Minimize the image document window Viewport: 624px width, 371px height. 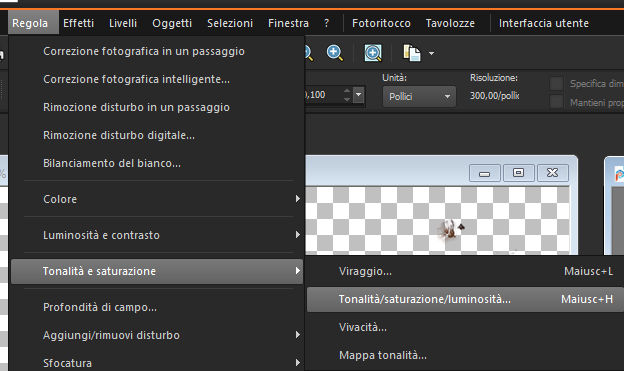(484, 173)
